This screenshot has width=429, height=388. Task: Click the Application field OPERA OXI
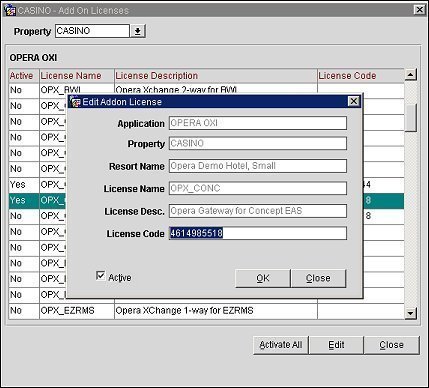258,123
